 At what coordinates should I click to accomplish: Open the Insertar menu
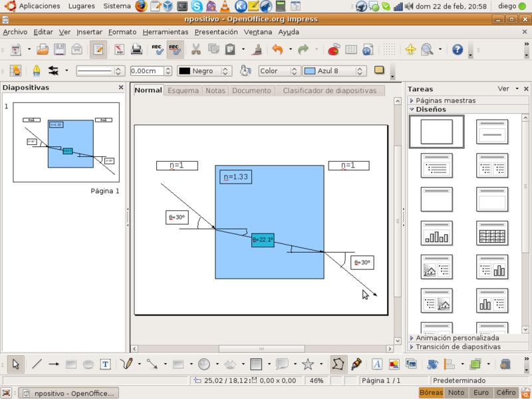[x=89, y=32]
